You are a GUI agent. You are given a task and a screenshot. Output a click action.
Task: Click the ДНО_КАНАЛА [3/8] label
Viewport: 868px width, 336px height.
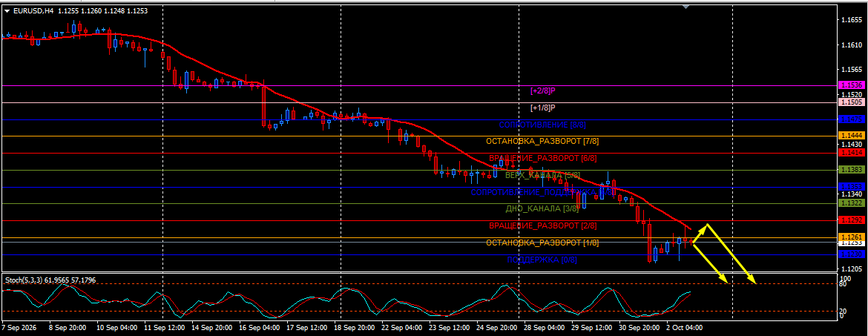click(542, 208)
